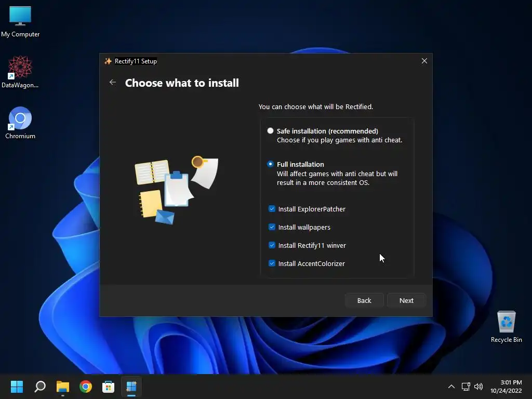532x399 pixels.
Task: Click 'Full installation' label text
Action: 300,164
